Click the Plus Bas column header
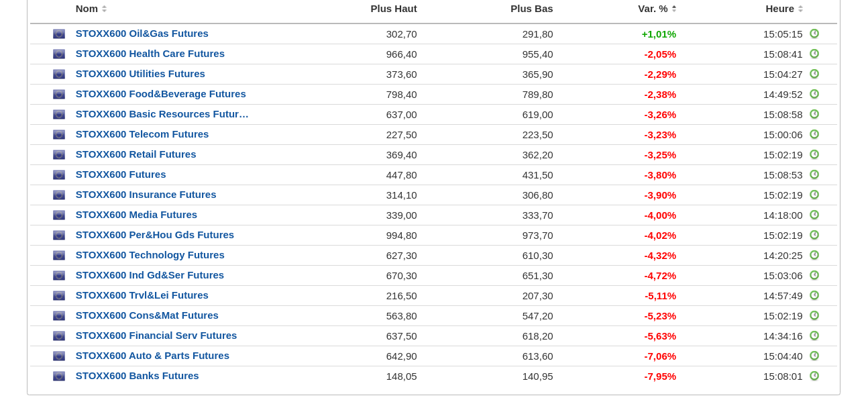This screenshot has width=868, height=406. [x=531, y=9]
